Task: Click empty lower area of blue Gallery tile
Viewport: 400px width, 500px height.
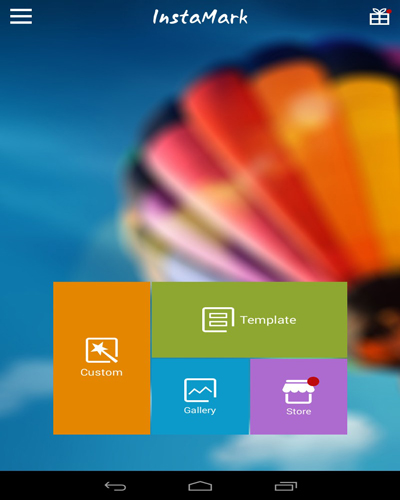Action: [200, 425]
